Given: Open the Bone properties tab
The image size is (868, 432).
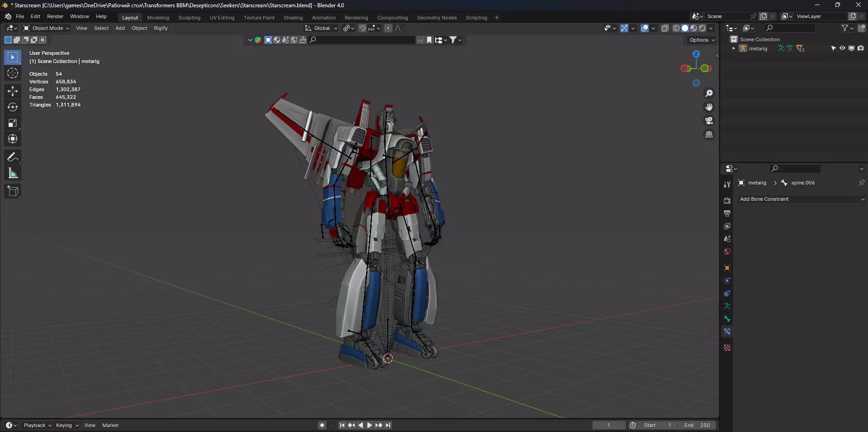Looking at the screenshot, I should tap(727, 319).
